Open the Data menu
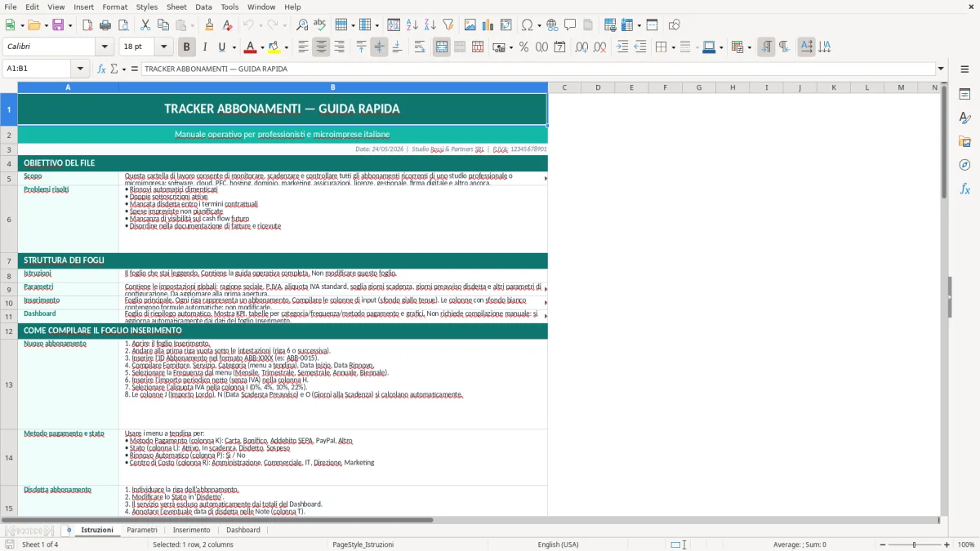The width and height of the screenshot is (980, 551). (x=203, y=7)
